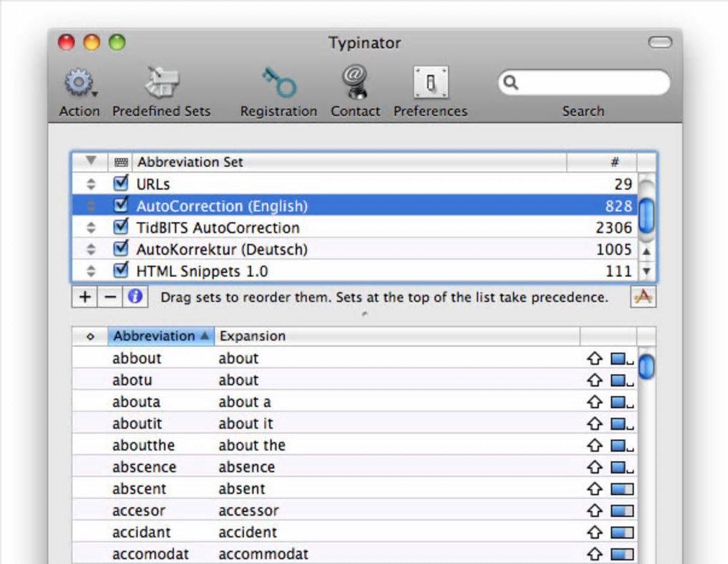728x564 pixels.
Task: Sort sets by # count column
Action: [x=602, y=161]
